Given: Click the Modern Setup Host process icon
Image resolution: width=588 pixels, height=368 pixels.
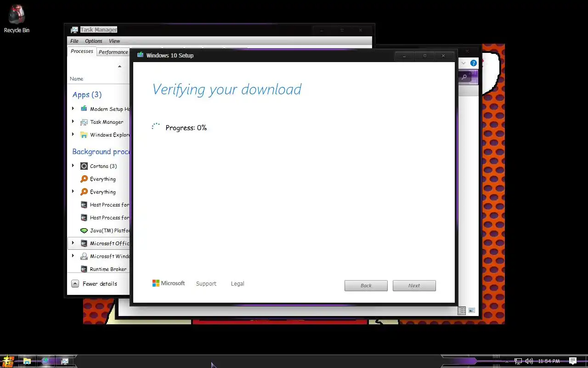Looking at the screenshot, I should point(84,109).
